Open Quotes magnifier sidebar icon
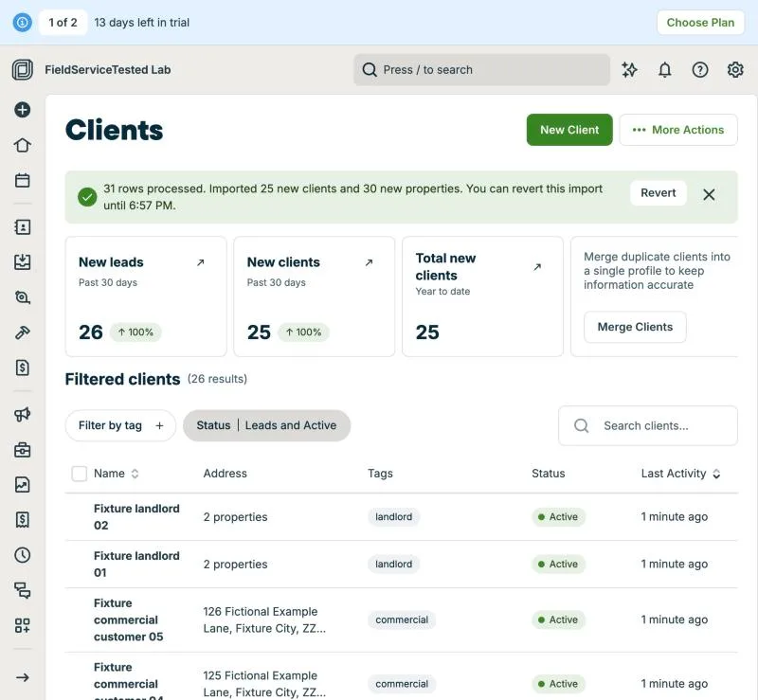Screen dimensions: 758x700 coord(22,297)
